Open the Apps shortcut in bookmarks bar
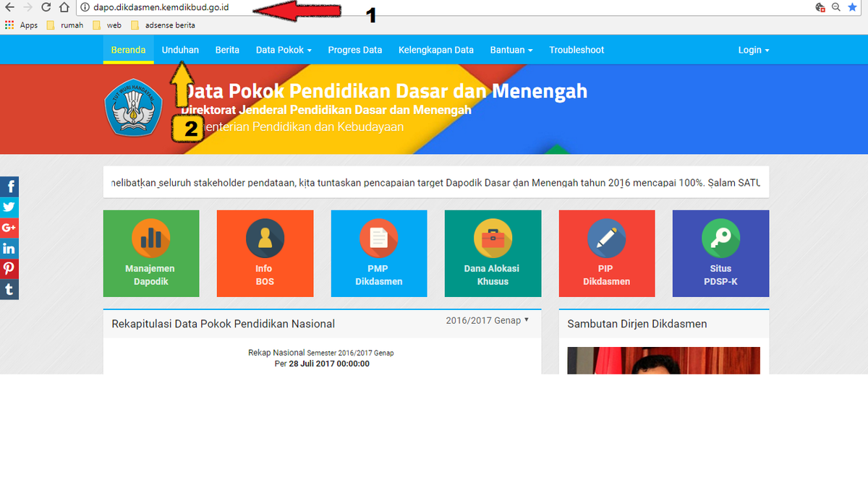 (x=21, y=25)
